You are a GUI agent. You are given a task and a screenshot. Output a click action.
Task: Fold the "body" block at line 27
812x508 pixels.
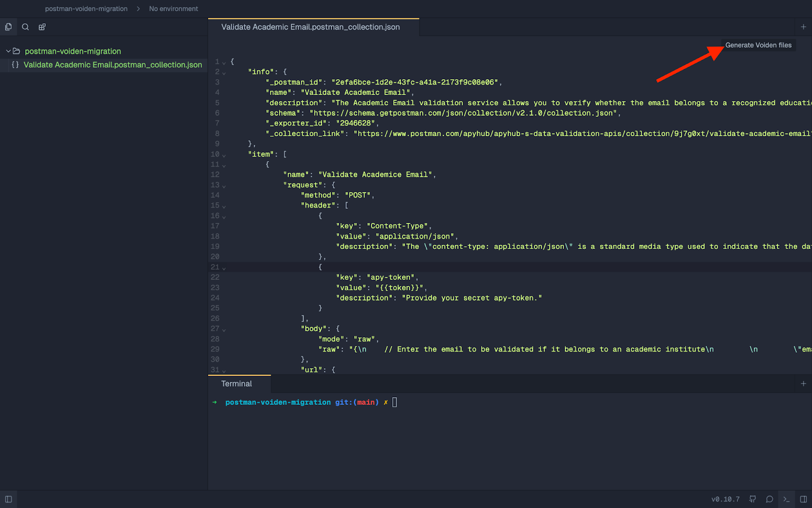(224, 330)
